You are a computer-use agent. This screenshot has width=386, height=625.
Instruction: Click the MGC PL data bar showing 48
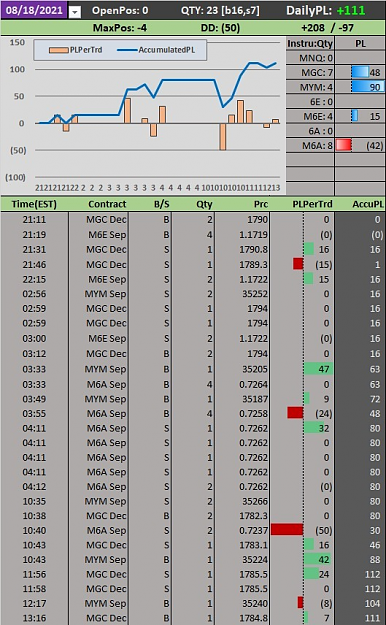coord(360,73)
